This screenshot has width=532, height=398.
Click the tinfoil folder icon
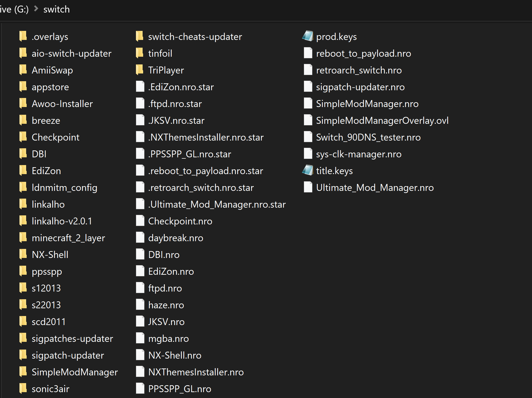(x=140, y=53)
